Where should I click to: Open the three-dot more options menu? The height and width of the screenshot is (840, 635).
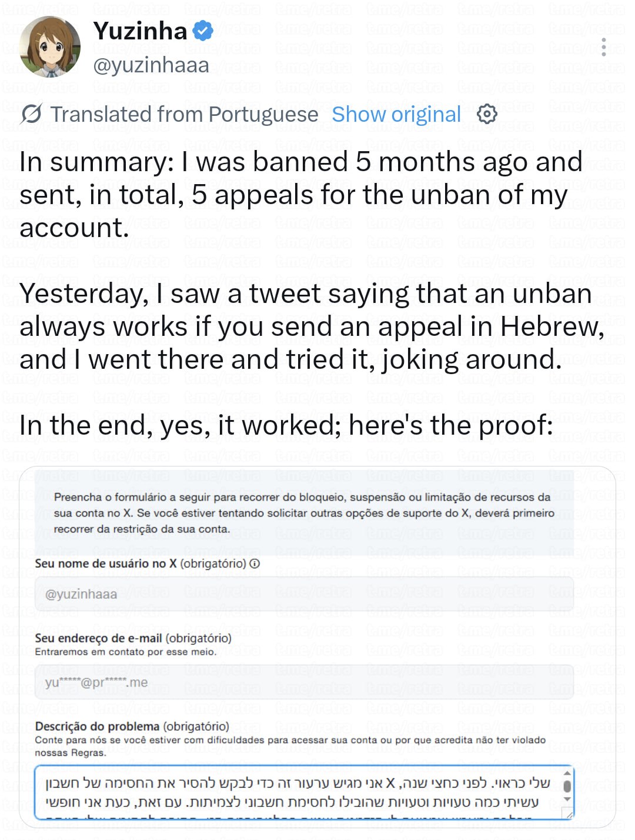click(x=603, y=47)
